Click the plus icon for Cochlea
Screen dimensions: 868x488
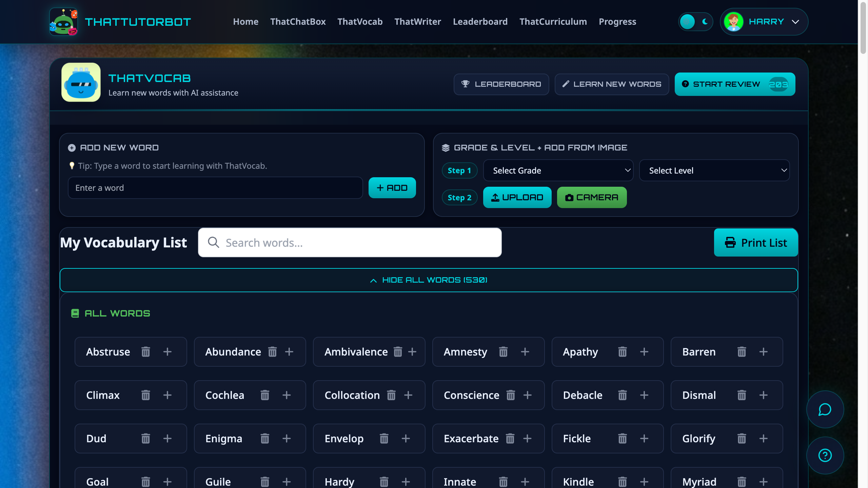(287, 395)
